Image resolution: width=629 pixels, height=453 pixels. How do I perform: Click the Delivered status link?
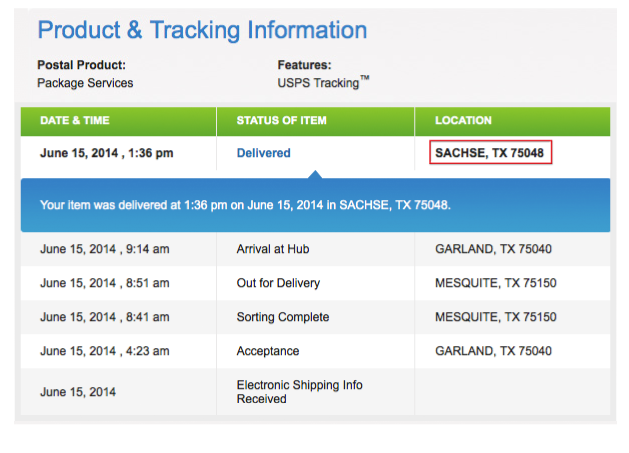tap(264, 153)
